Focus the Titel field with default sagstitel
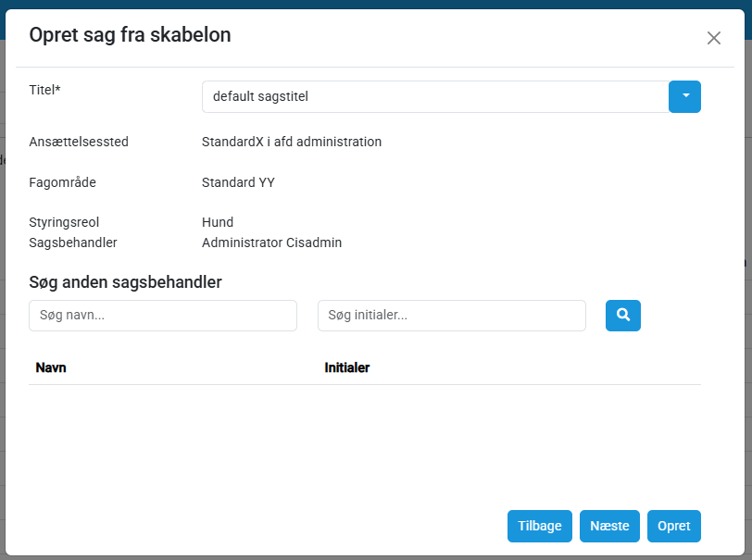Image resolution: width=752 pixels, height=560 pixels. coord(434,96)
